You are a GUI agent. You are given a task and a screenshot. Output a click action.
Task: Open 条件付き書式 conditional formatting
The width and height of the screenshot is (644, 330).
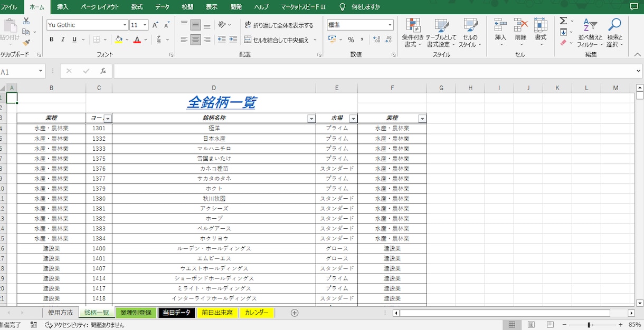coord(413,33)
